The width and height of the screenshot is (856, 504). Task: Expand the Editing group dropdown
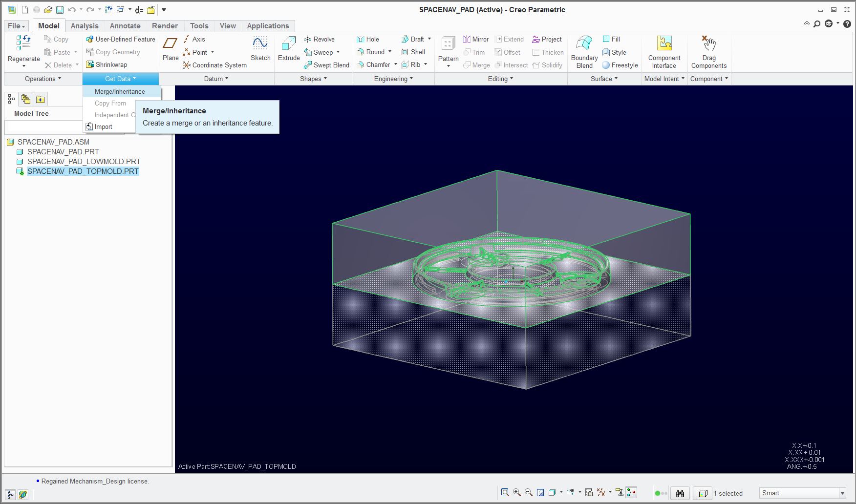501,79
